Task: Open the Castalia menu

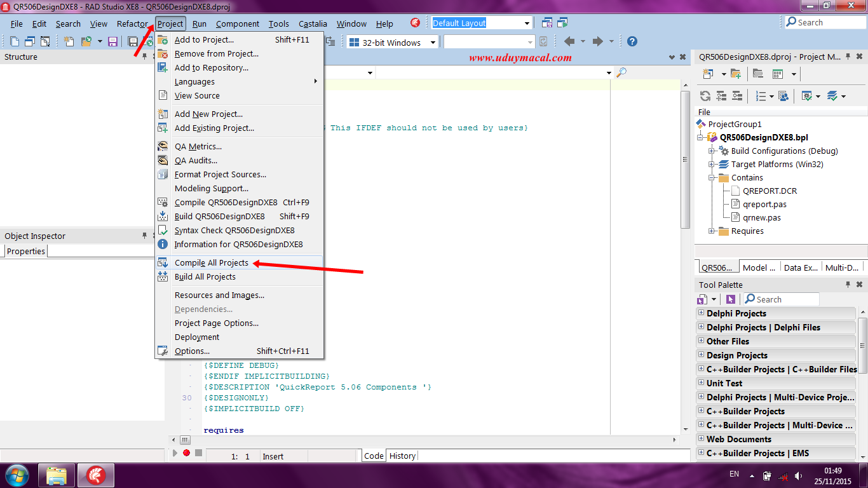Action: coord(313,24)
